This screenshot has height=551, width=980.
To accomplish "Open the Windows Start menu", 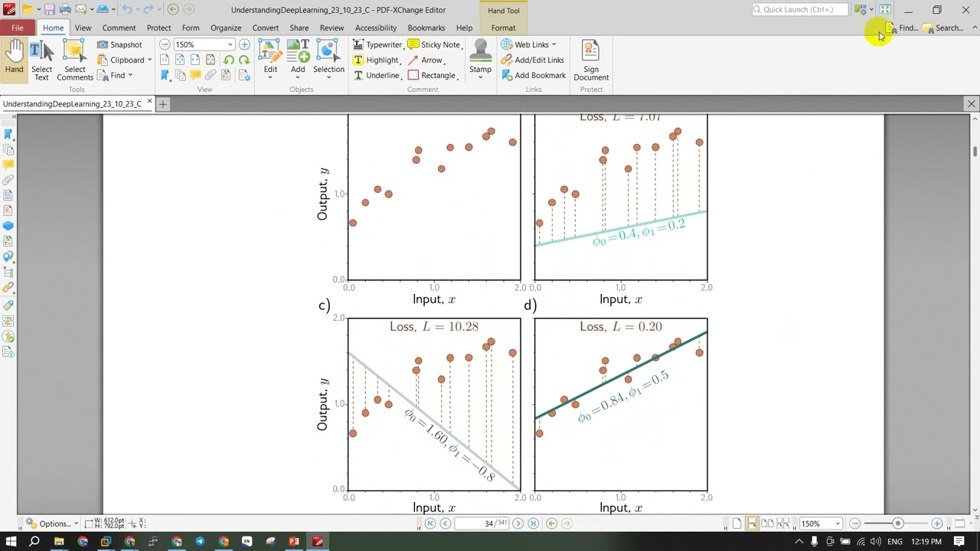I will (x=11, y=542).
